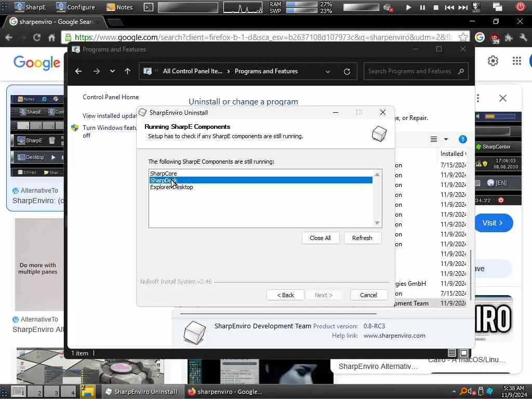Open the terminal icon in SharpBar

point(148,7)
